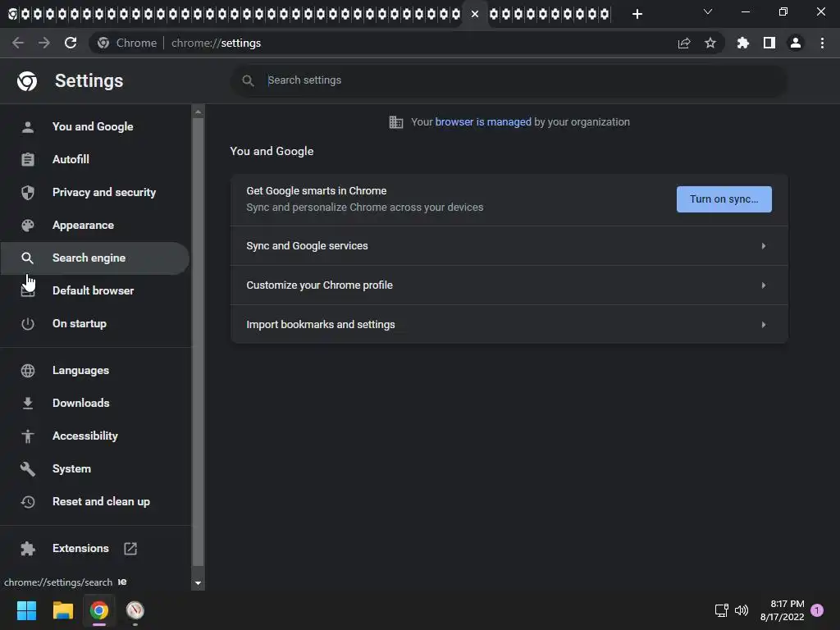Expand Import bookmarks and settings

coord(509,325)
